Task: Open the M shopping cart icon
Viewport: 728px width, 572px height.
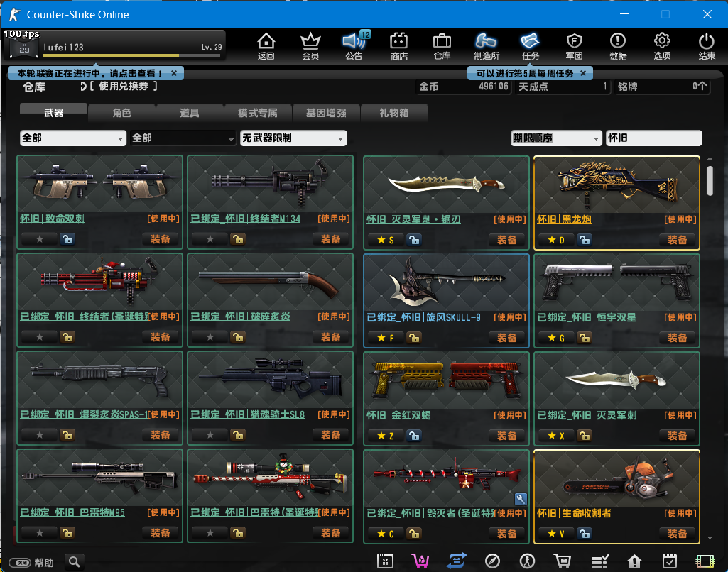Action: [x=563, y=561]
